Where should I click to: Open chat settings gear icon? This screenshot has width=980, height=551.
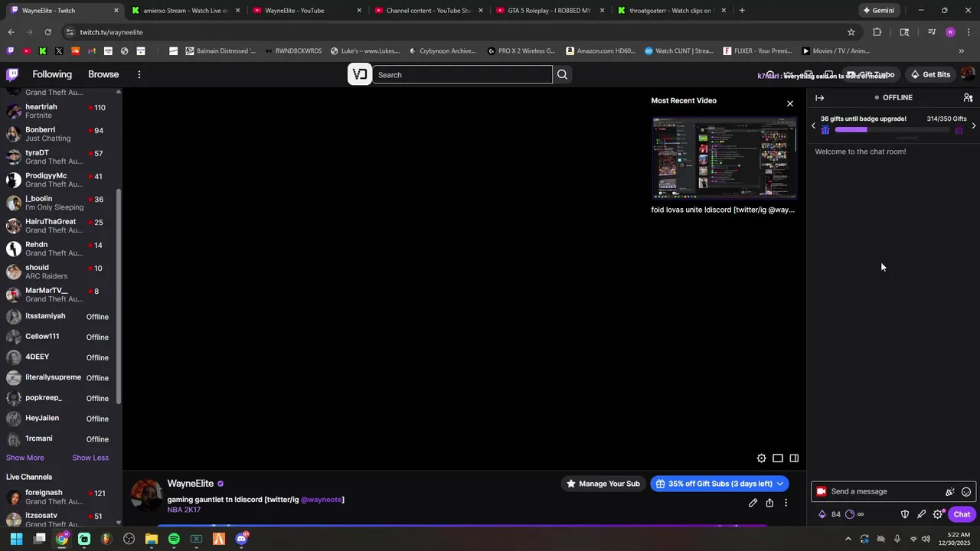[938, 514]
